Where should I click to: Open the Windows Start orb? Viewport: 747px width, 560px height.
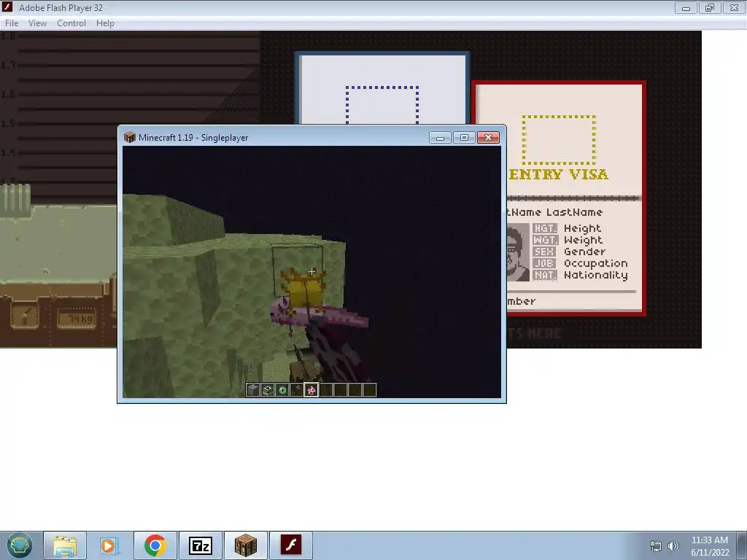(x=19, y=545)
